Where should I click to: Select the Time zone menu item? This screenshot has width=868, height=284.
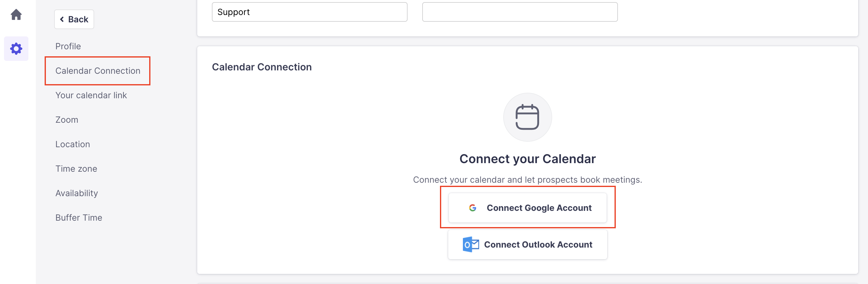click(x=76, y=169)
